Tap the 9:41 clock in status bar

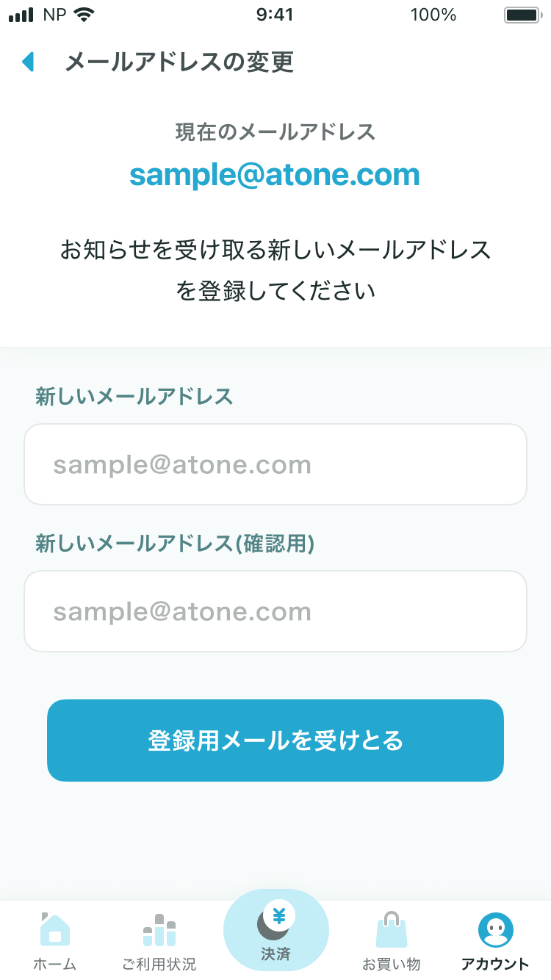click(x=275, y=15)
